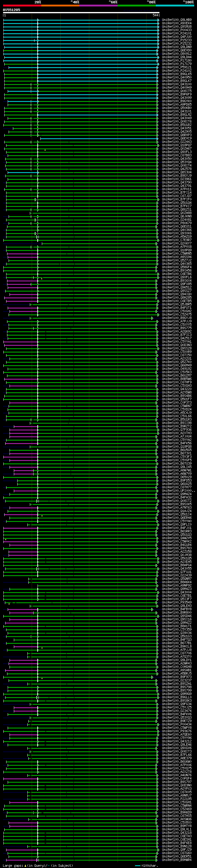Image resolution: width=197 pixels, height=868 pixels.
Task: Select the UniRef100_Q9LDN9 label
Action: pyautogui.click(x=177, y=47)
